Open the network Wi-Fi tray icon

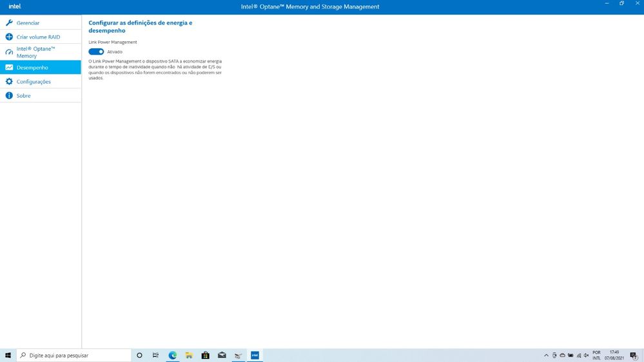point(579,356)
